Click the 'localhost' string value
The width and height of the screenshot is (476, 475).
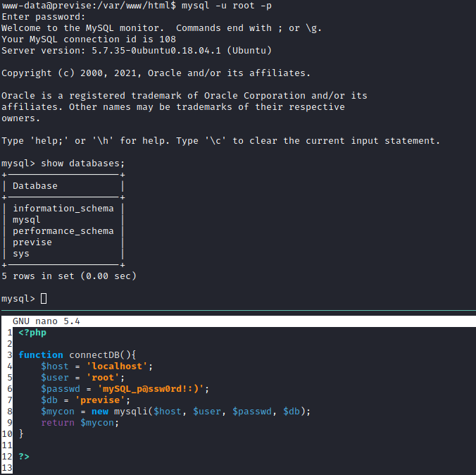click(117, 366)
